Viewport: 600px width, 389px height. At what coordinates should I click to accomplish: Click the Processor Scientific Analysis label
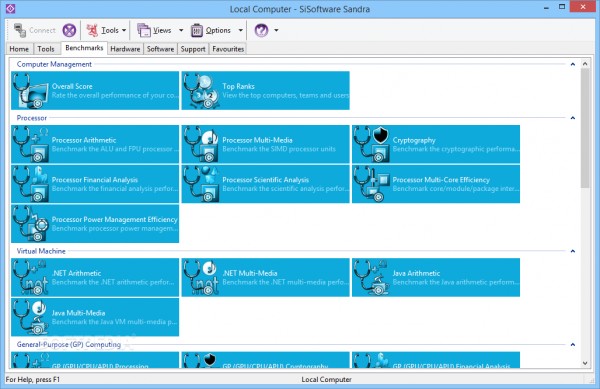tap(266, 180)
